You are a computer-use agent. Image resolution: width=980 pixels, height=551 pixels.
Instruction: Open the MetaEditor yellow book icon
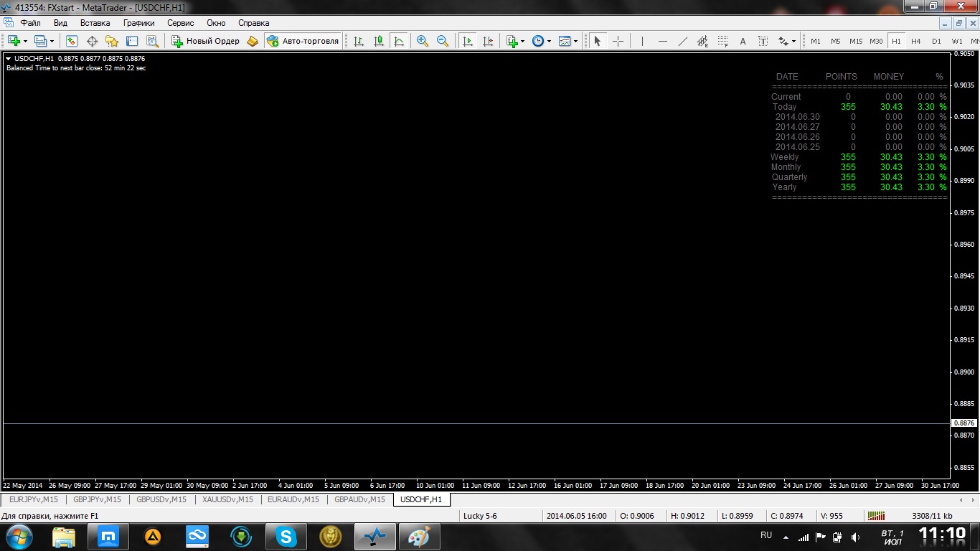(x=253, y=41)
